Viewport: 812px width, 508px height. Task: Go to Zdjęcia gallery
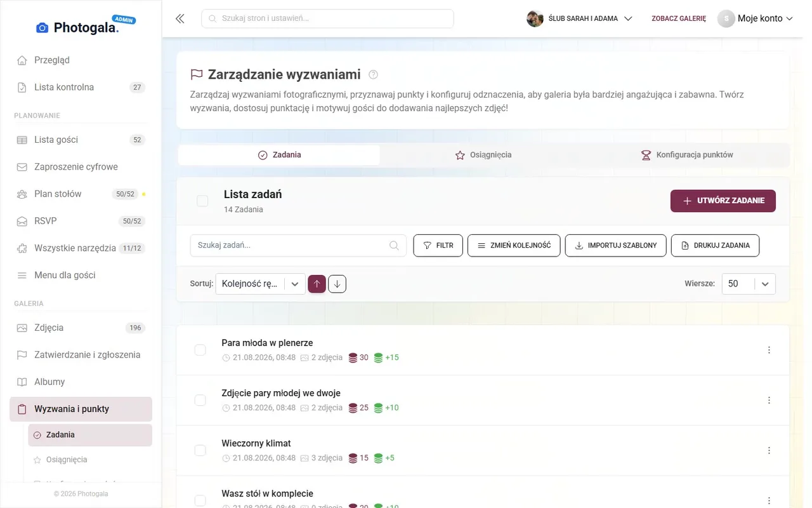tap(81, 328)
